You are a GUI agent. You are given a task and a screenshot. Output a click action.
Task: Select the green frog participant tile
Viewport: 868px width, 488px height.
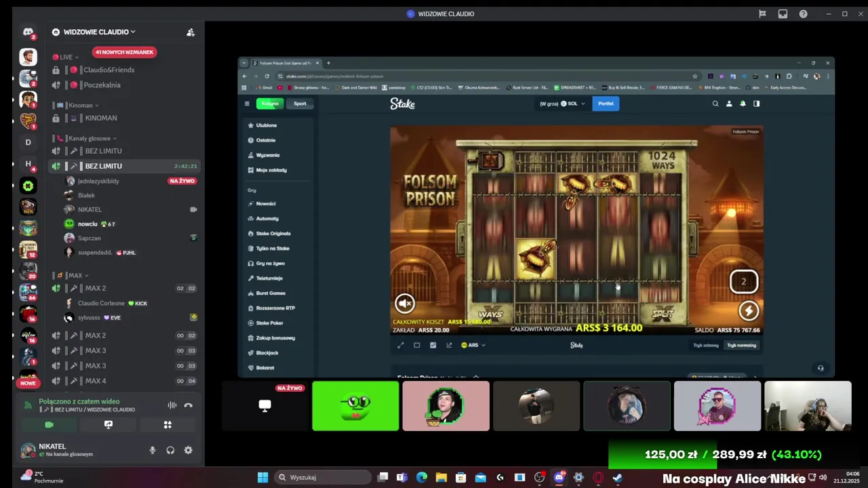(x=355, y=406)
